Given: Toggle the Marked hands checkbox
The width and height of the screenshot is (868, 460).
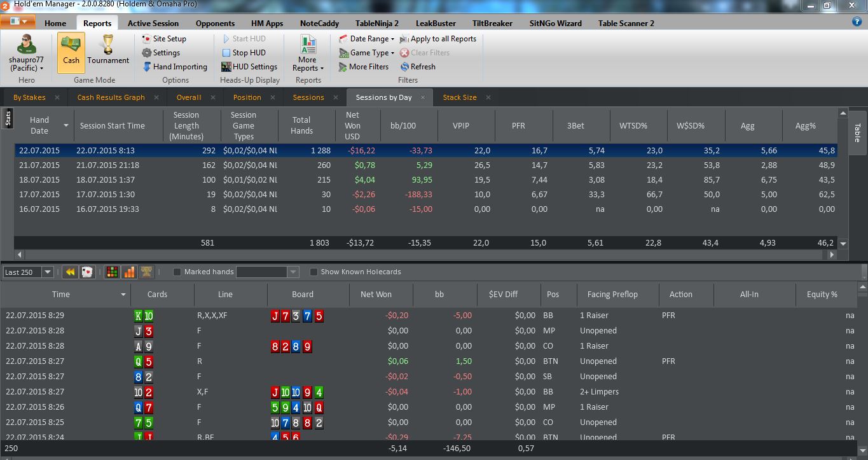Looking at the screenshot, I should pos(177,272).
